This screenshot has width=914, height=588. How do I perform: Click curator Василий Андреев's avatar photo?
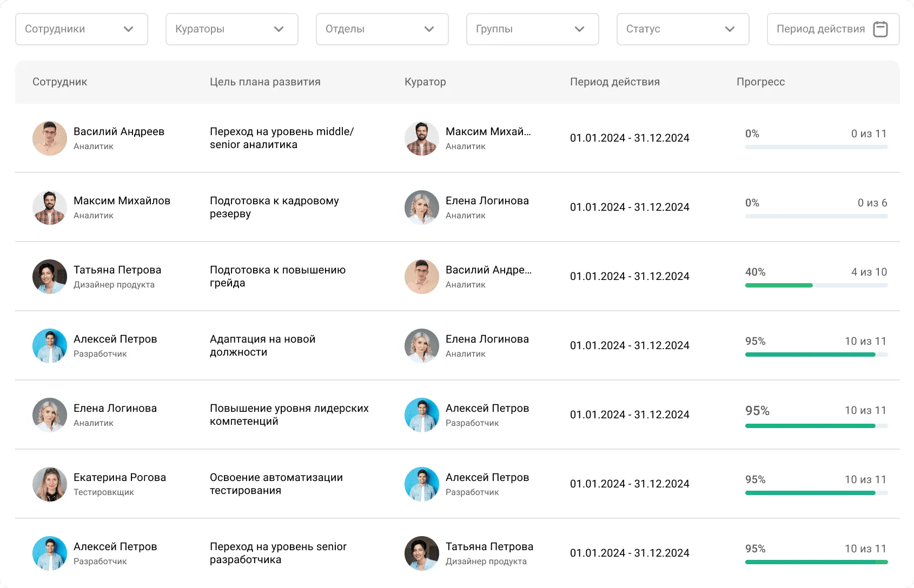(x=421, y=277)
